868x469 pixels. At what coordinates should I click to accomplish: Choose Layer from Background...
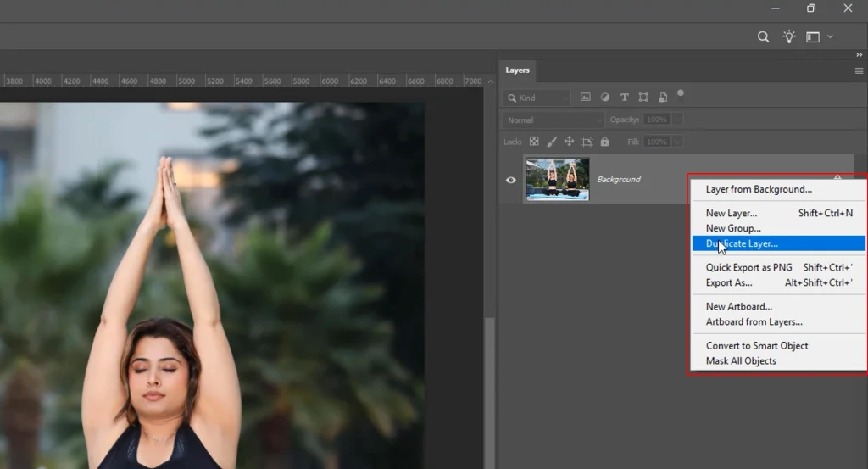coord(778,189)
